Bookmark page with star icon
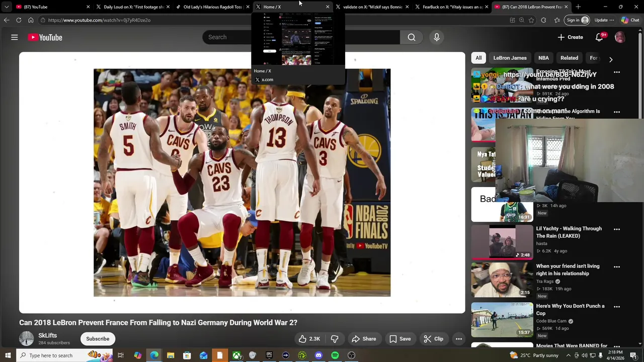Screen dimensions: 644x362 (x=531, y=20)
